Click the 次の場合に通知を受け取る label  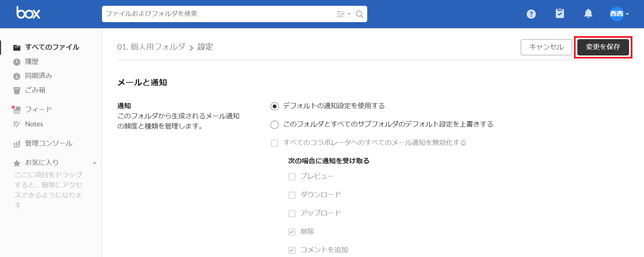coord(328,161)
